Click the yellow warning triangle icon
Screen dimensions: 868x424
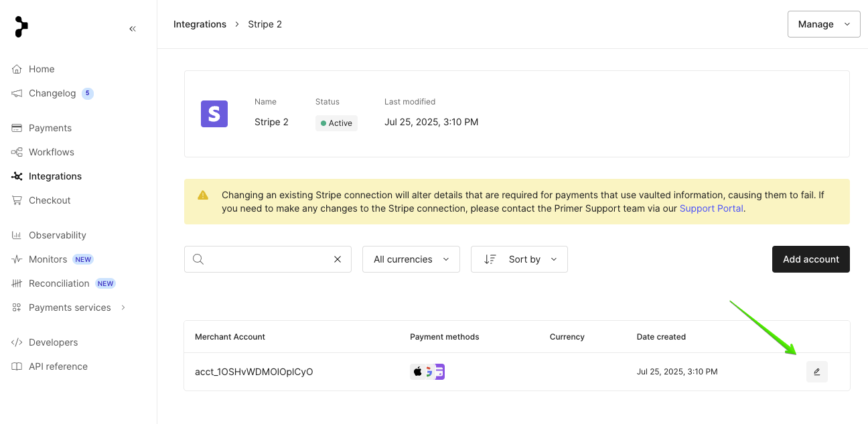[x=203, y=196]
